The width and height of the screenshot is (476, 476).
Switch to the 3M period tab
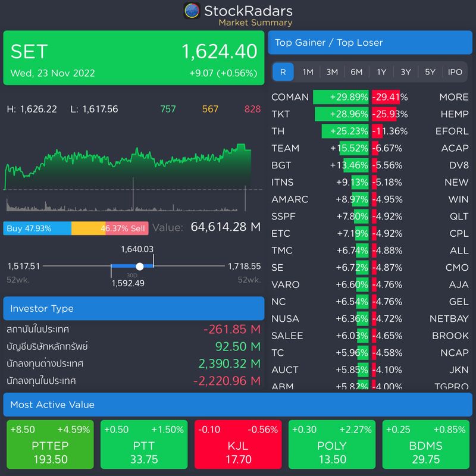(x=332, y=72)
